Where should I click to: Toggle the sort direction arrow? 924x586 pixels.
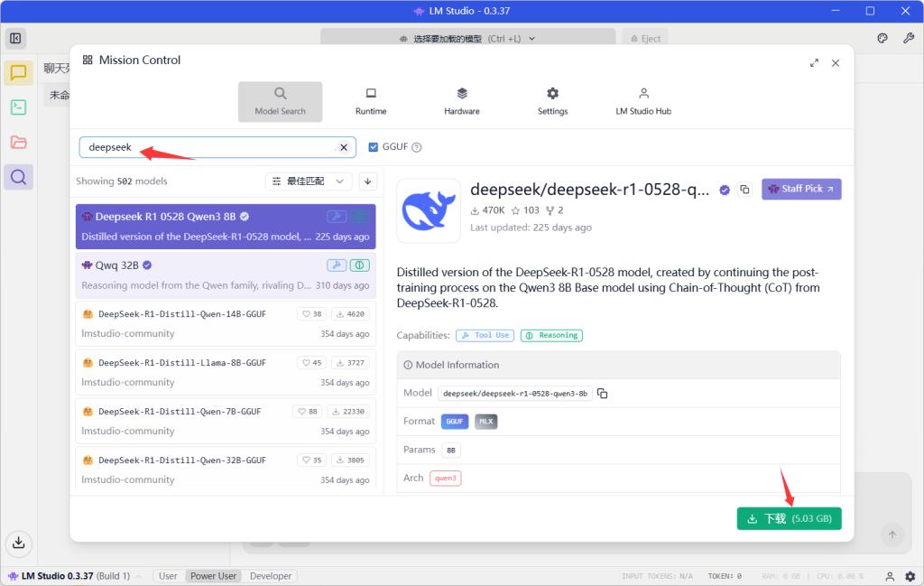tap(367, 181)
